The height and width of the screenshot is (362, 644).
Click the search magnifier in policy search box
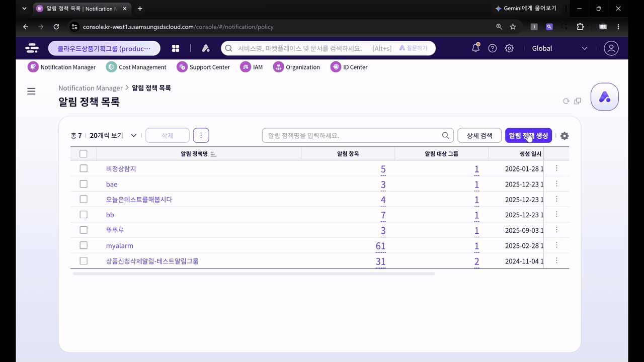tap(445, 135)
